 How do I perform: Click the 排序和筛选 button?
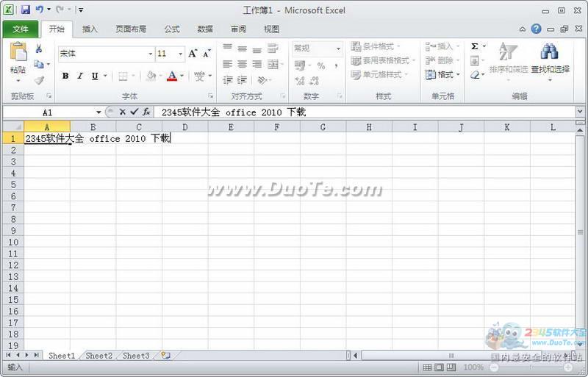[x=509, y=61]
